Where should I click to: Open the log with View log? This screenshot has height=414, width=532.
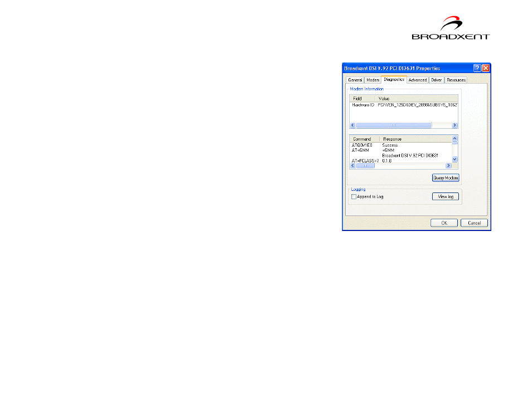click(446, 196)
